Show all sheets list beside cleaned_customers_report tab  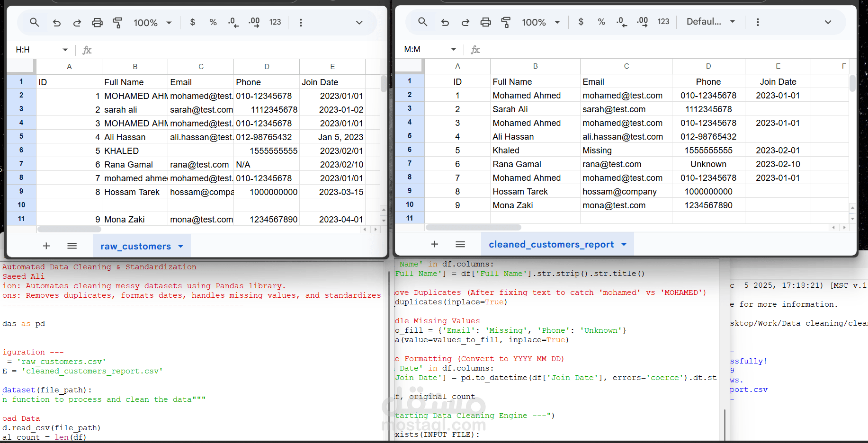[460, 244]
